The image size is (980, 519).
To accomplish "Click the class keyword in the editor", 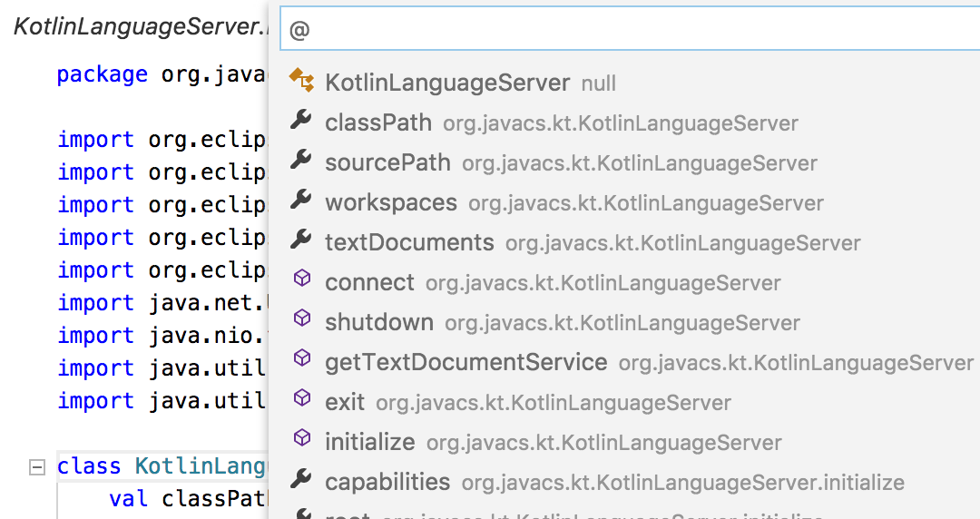I will tap(89, 466).
